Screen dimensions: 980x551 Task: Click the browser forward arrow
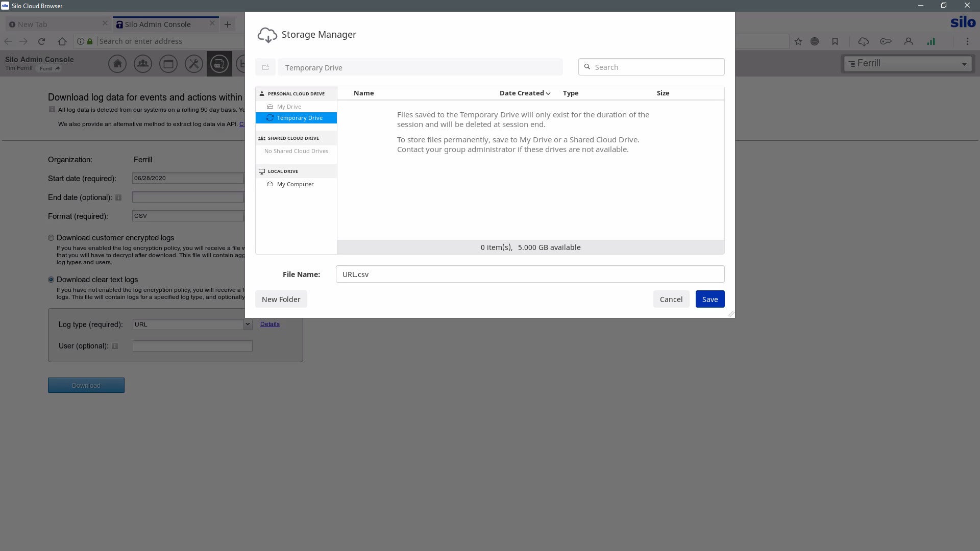tap(23, 41)
